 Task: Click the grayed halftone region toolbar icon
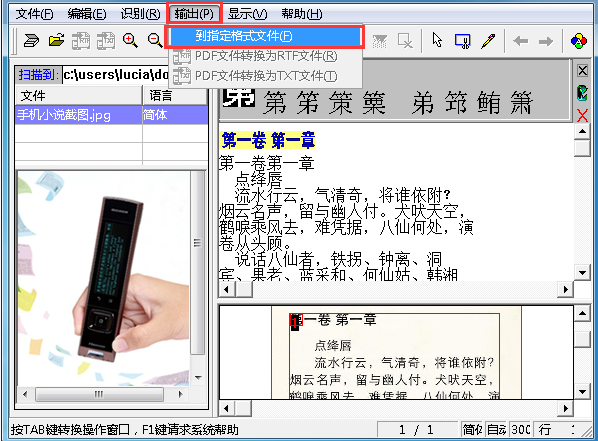[x=380, y=41]
